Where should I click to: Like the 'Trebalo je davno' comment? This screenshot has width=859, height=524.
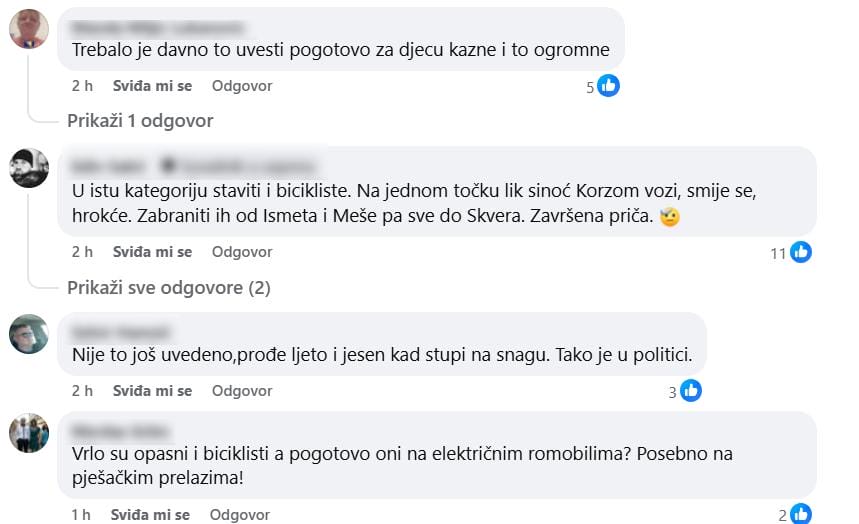pyautogui.click(x=152, y=86)
